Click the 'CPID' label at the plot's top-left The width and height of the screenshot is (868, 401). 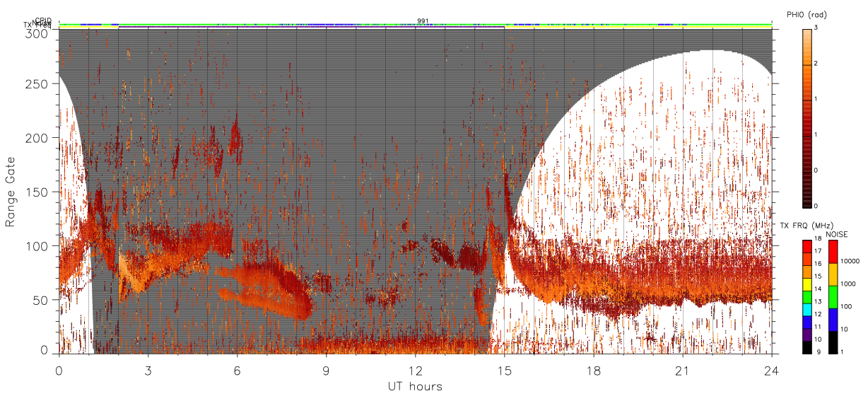pos(42,21)
